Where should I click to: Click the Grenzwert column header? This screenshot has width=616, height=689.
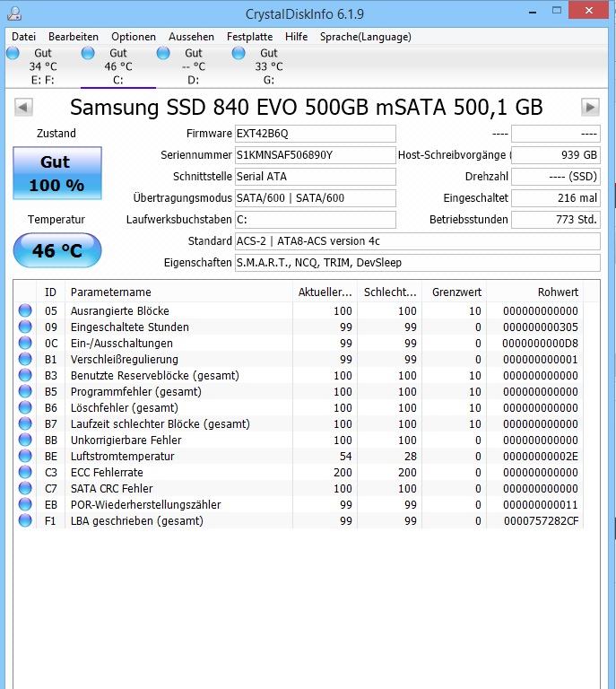[x=454, y=292]
